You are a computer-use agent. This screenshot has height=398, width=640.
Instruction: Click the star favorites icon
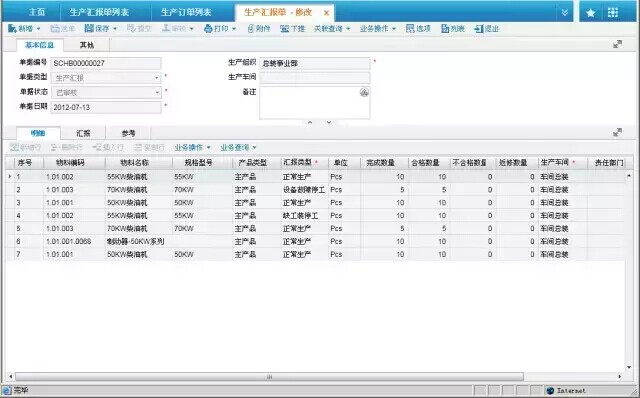point(590,13)
